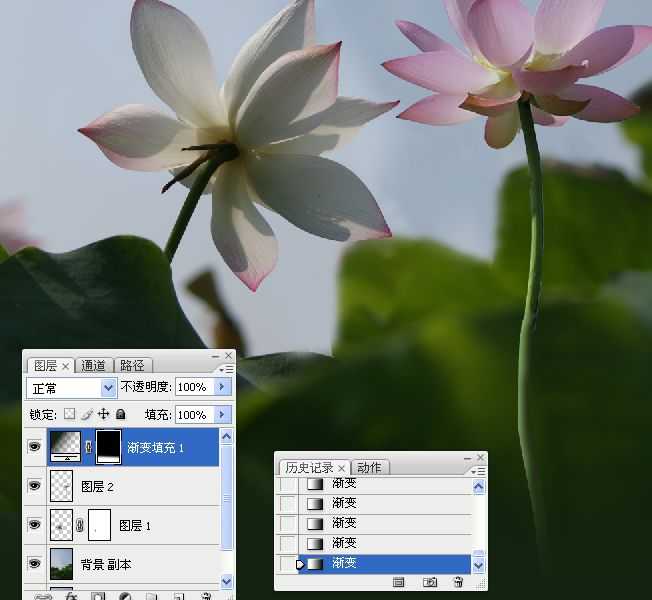Viewport: 652px width, 600px height.
Task: Create new document from current state
Action: point(398,582)
